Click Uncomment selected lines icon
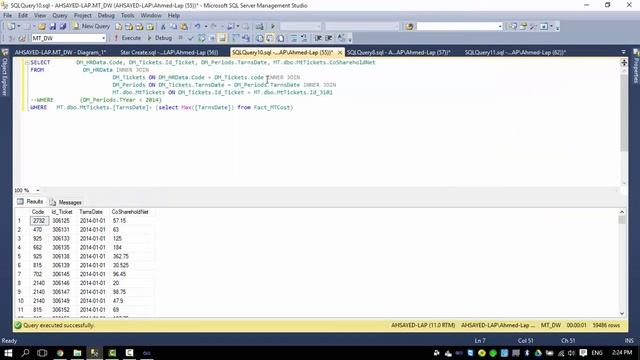This screenshot has width=640, height=360. [x=304, y=38]
